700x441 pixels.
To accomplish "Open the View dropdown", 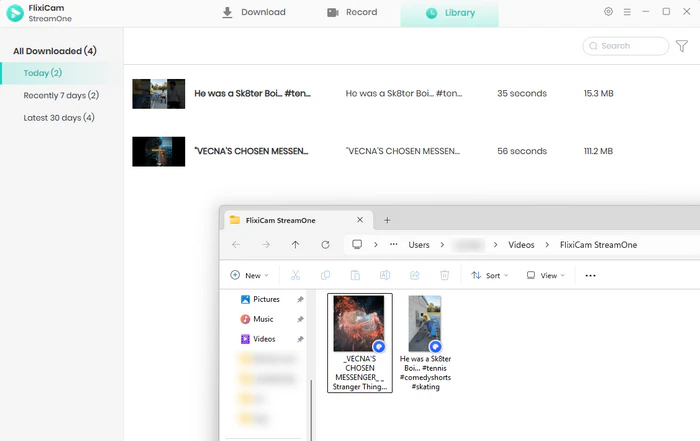I will [546, 275].
